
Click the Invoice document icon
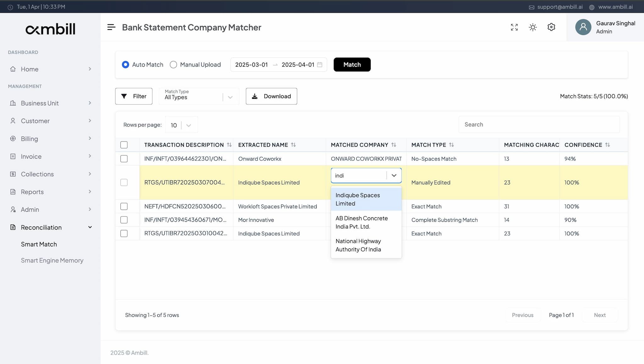(x=13, y=156)
